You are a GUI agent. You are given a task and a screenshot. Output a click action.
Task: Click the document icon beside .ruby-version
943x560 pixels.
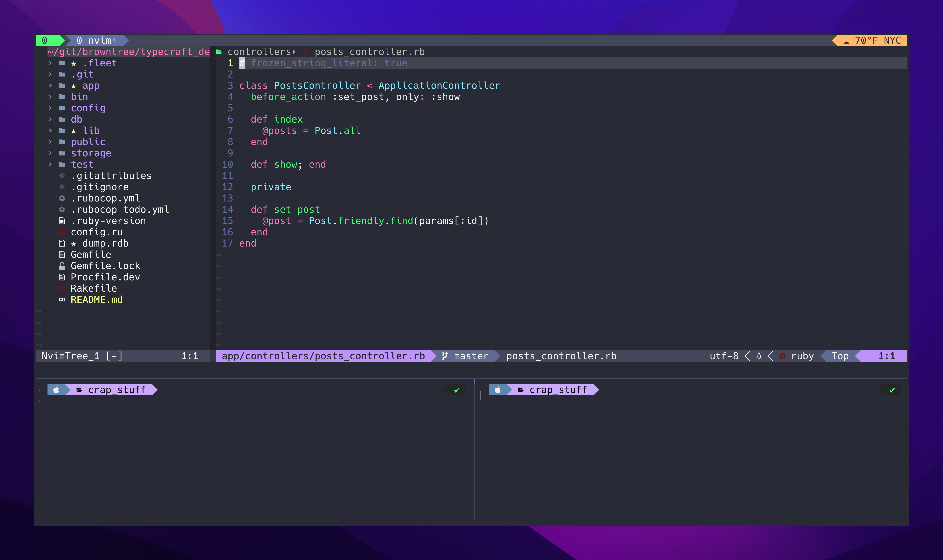tap(62, 221)
